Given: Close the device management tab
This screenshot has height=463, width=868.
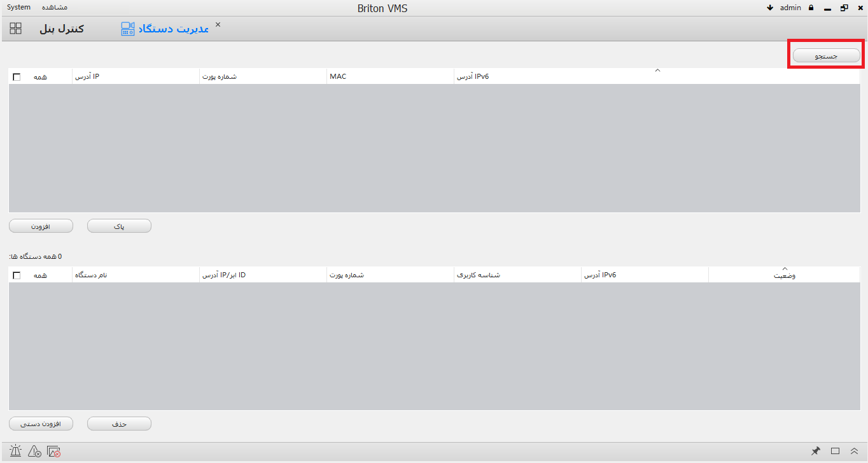Looking at the screenshot, I should pos(218,24).
